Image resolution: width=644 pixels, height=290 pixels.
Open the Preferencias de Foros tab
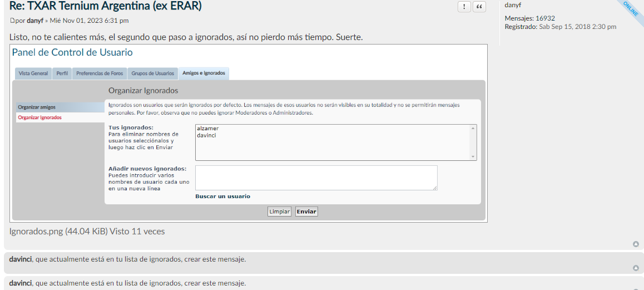100,73
